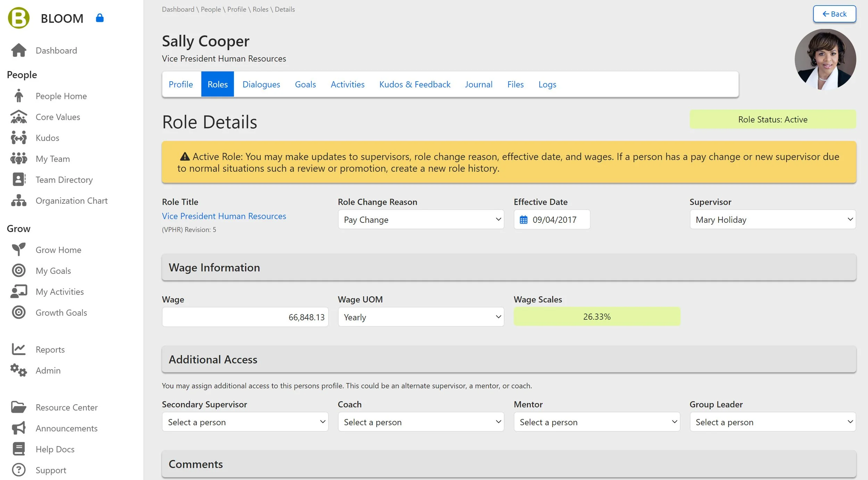Click the Announcements megaphone icon
This screenshot has height=480, width=868.
[x=19, y=428]
